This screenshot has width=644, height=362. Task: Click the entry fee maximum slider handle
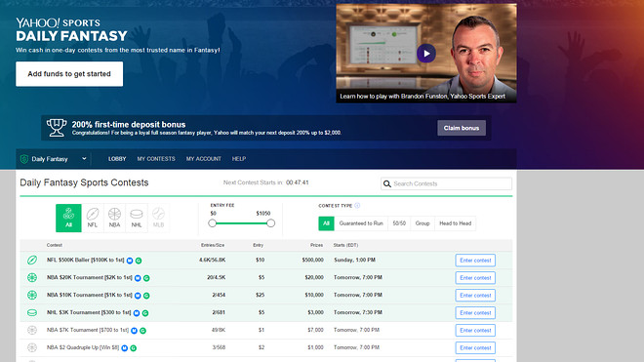pos(270,223)
